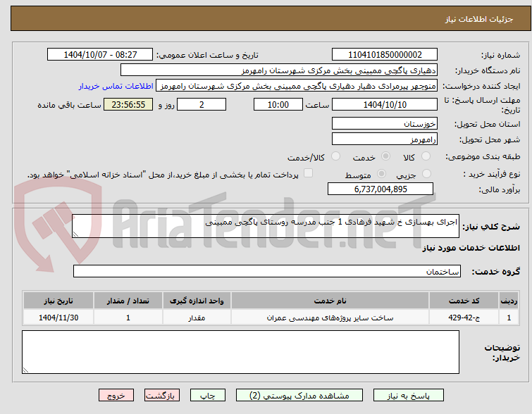Screen dimensions: 532x414
Task: Click the page title جزئیات اطلاعات نیاز
Action: click(x=479, y=19)
